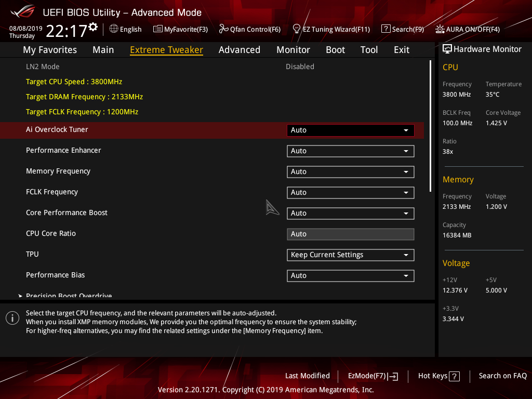Launch the EZ Tuning Wizard

click(296, 29)
